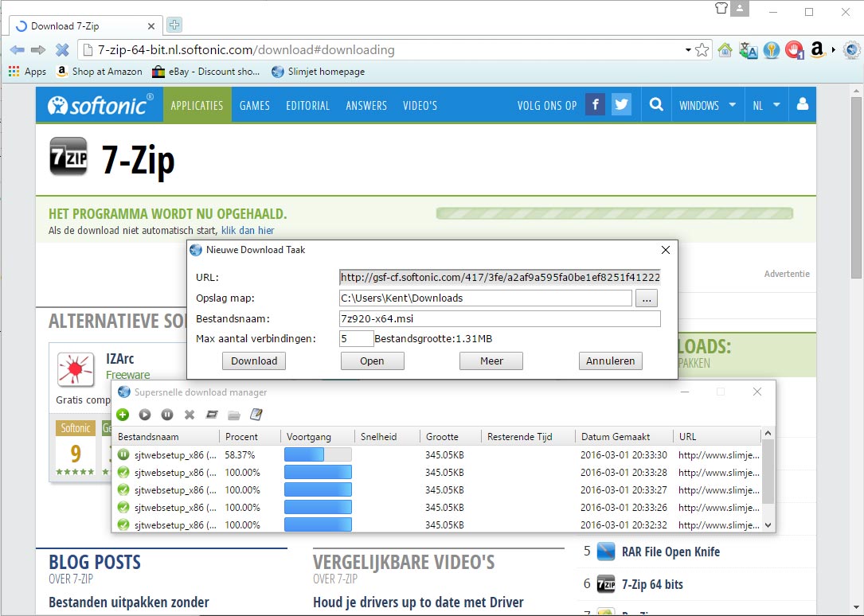Click the Bestandsnaam filename field
This screenshot has width=864, height=616.
(500, 318)
